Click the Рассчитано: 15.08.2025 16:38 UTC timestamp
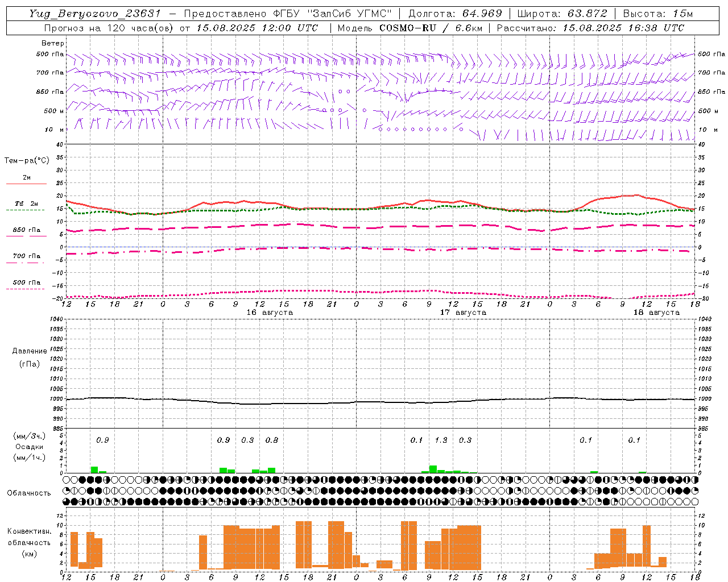This screenshot has height=582, width=728. point(590,28)
